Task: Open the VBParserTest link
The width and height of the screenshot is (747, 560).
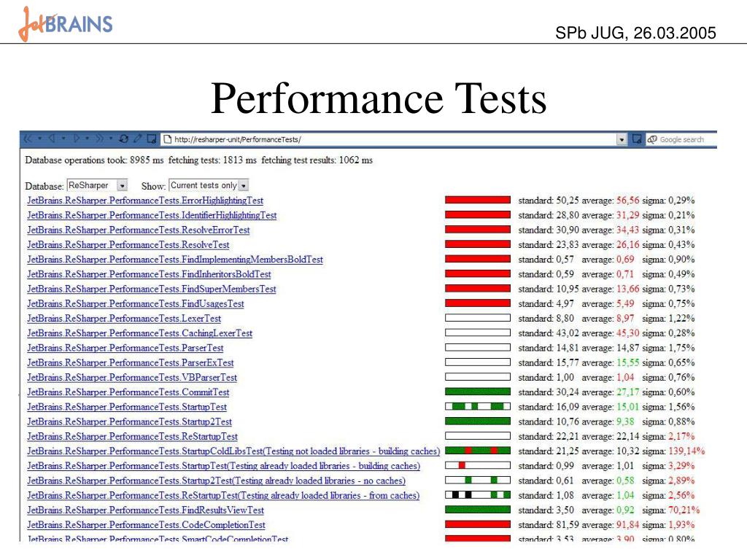Action: pyautogui.click(x=132, y=378)
